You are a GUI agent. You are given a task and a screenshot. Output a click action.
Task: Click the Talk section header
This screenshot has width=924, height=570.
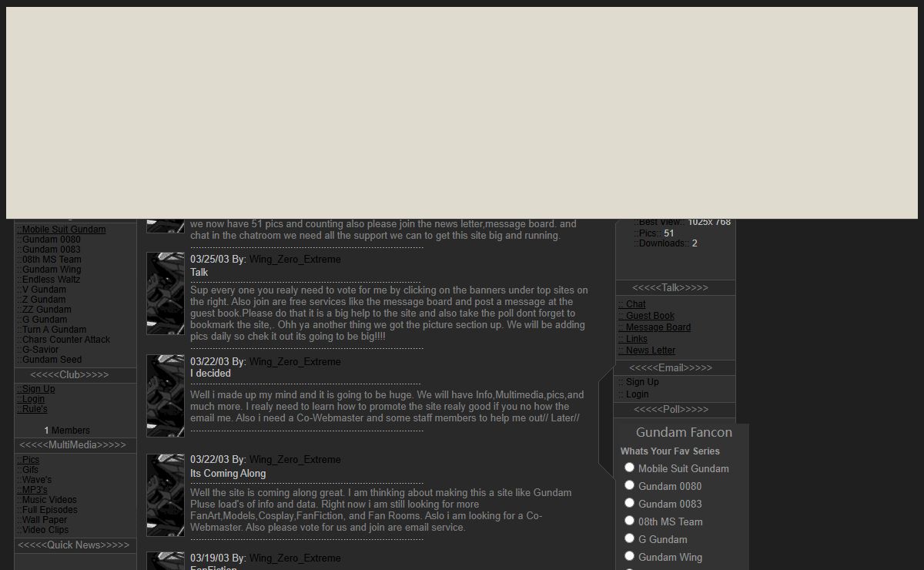[670, 288]
